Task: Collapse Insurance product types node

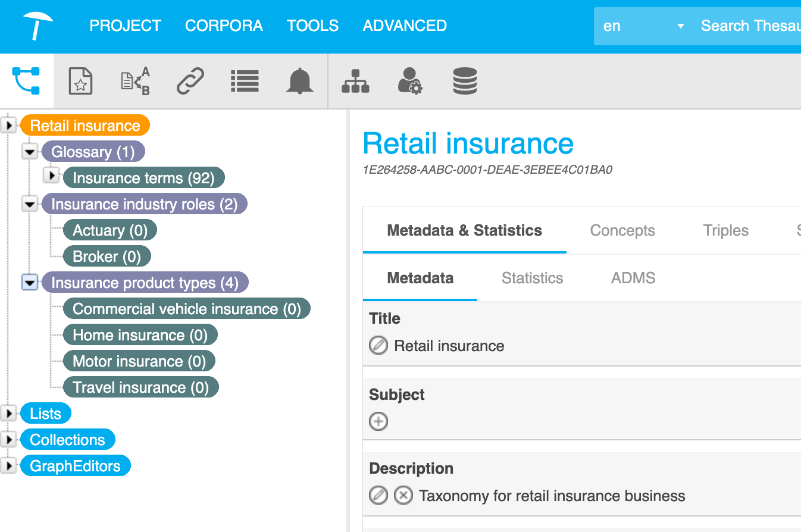Action: click(30, 282)
